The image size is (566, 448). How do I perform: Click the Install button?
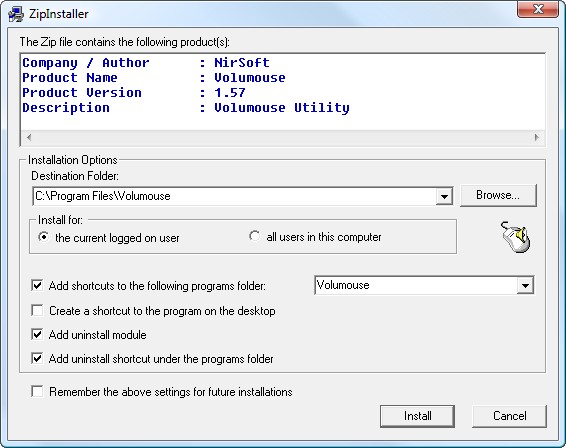pos(417,416)
